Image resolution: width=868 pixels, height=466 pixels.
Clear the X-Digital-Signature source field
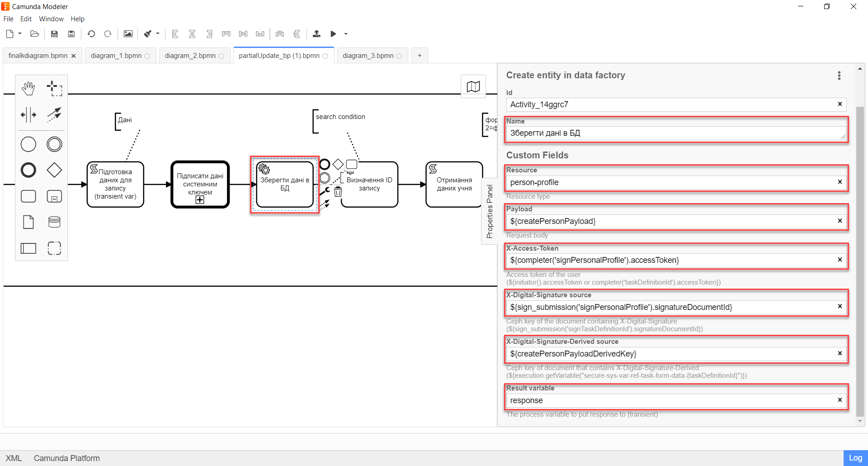point(840,306)
